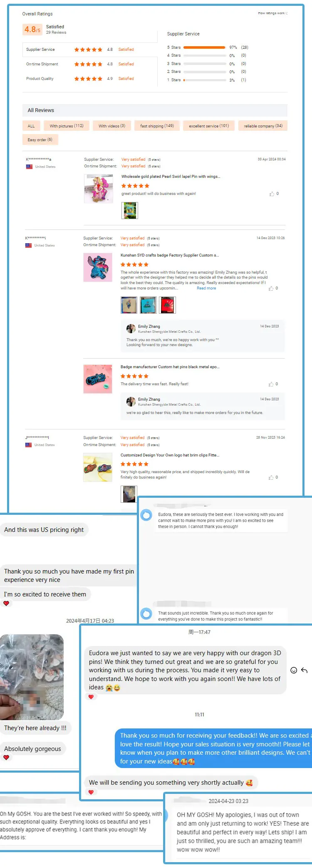This screenshot has width=312, height=868.
Task: Filter reviews With videos (3)
Action: (112, 126)
